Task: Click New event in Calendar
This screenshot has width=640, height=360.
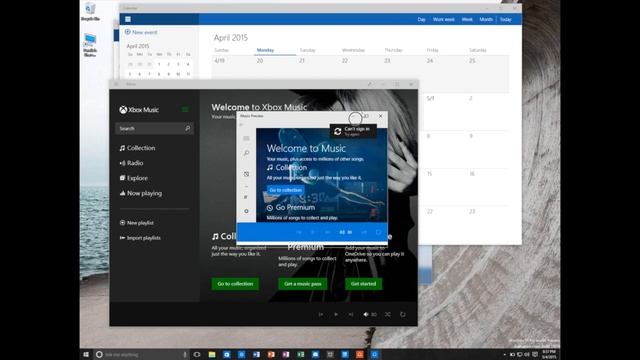Action: pos(141,32)
